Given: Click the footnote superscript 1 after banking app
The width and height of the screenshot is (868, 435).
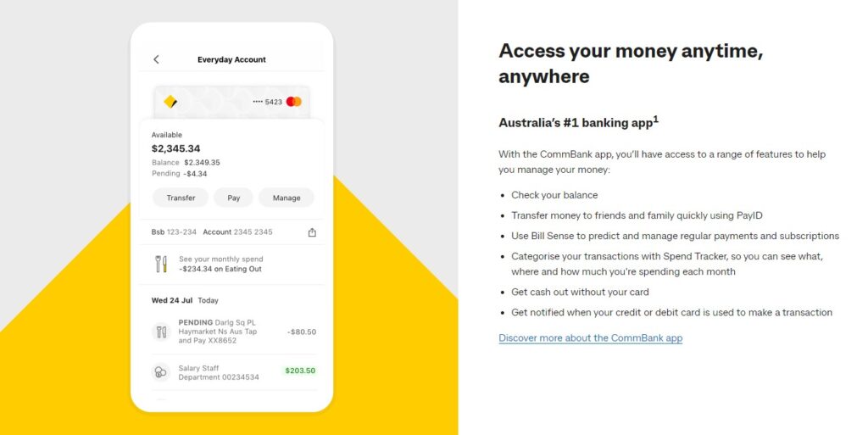Looking at the screenshot, I should [655, 119].
